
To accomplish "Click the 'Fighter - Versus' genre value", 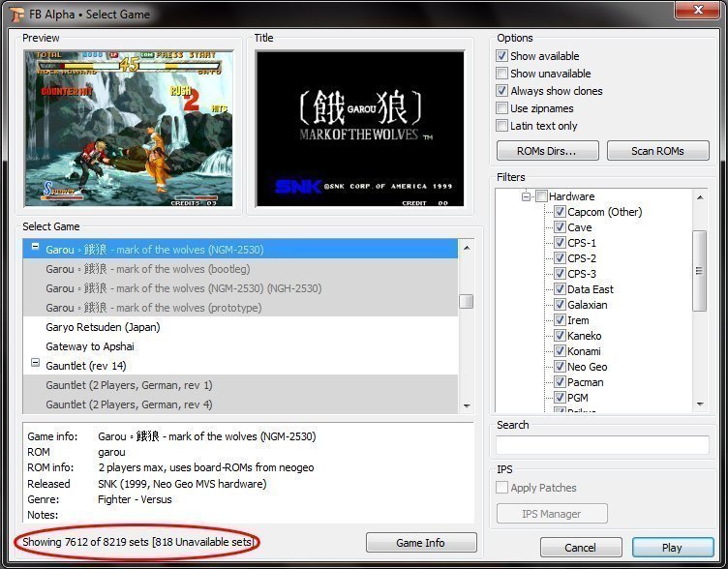I will pos(135,499).
